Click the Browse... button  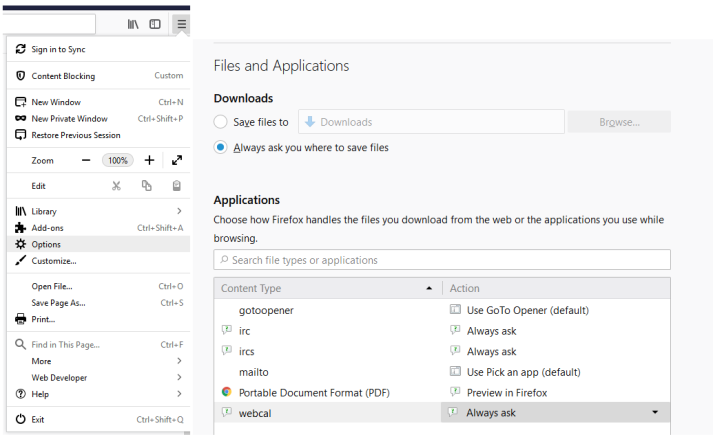[619, 122]
